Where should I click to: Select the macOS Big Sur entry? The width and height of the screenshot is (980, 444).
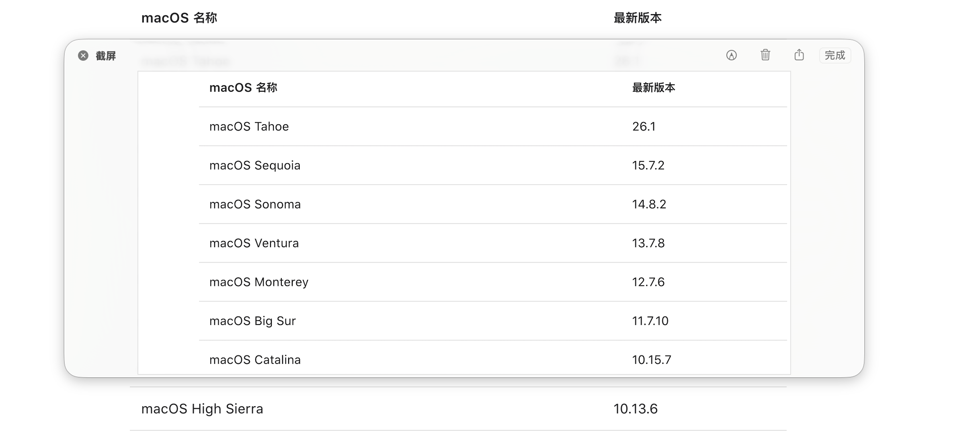click(252, 321)
